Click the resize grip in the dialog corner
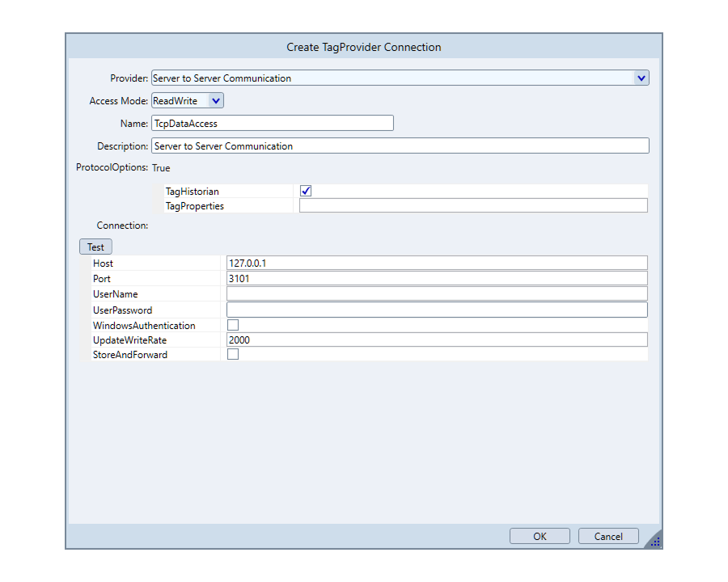This screenshot has width=728, height=582. click(x=655, y=542)
